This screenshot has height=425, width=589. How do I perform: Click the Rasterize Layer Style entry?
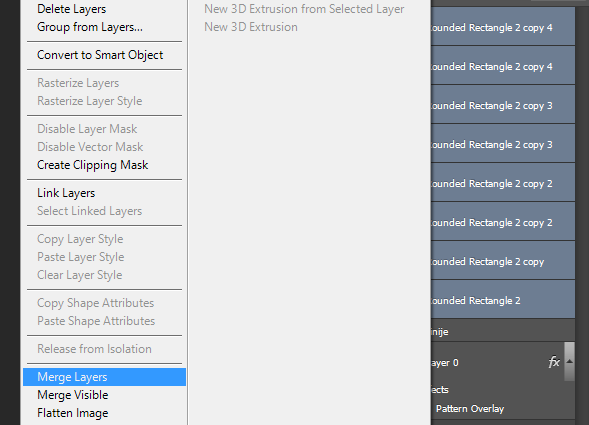[104, 101]
